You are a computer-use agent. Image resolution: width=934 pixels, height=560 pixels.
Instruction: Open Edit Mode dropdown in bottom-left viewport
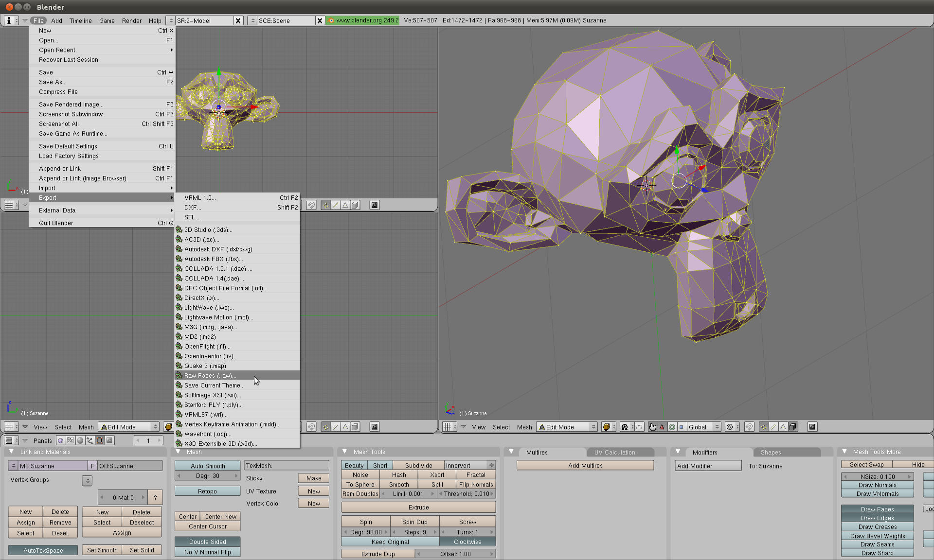[x=128, y=427]
